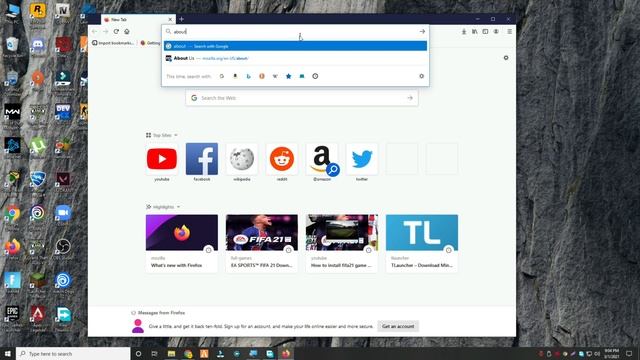Image resolution: width=640 pixels, height=360 pixels.
Task: Switch to Firefox on the taskbar
Action: (286, 353)
